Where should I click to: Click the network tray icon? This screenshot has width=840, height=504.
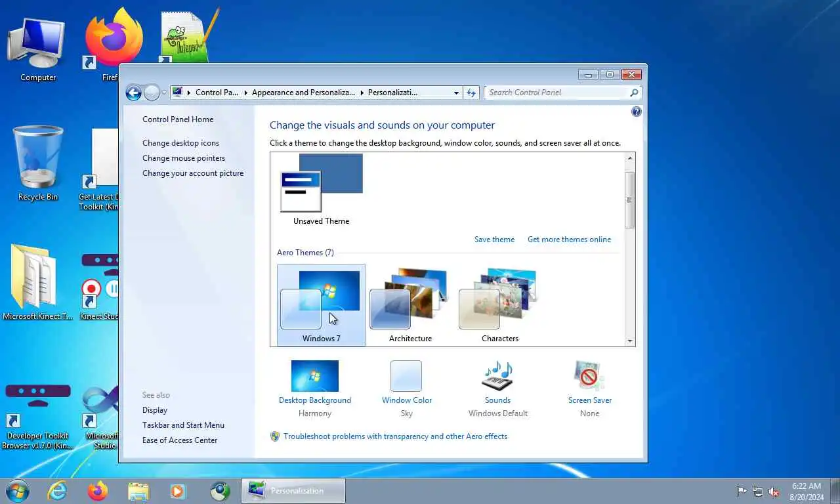(758, 491)
